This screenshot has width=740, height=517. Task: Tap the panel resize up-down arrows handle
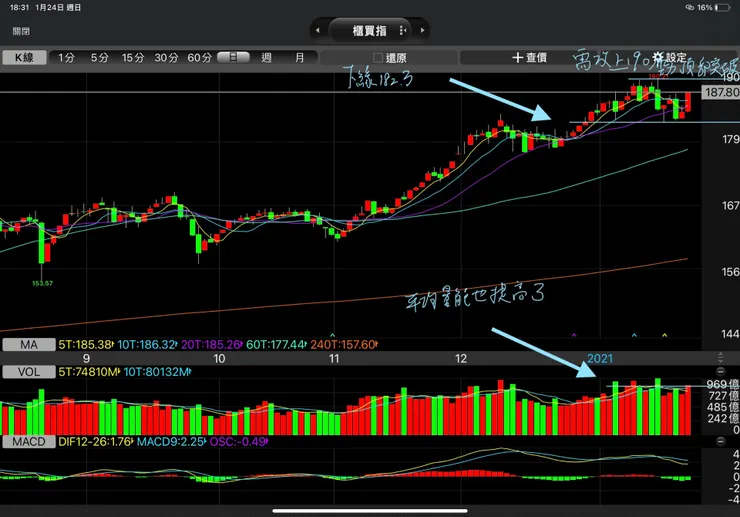pyautogui.click(x=721, y=357)
